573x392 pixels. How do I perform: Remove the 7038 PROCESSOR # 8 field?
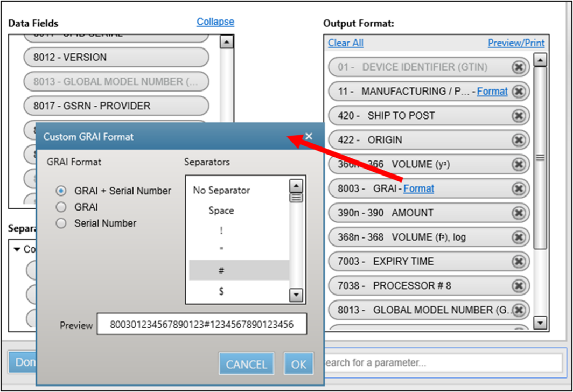[x=518, y=286]
